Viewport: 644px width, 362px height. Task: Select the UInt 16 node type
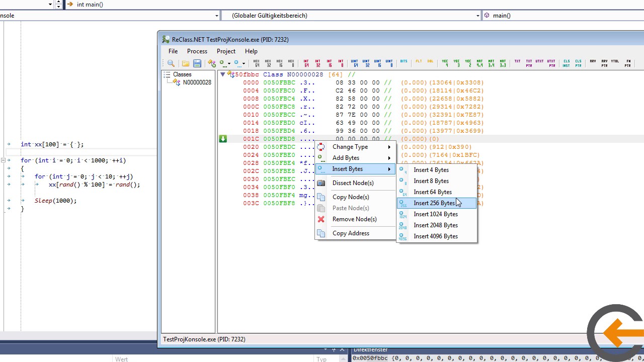click(378, 63)
